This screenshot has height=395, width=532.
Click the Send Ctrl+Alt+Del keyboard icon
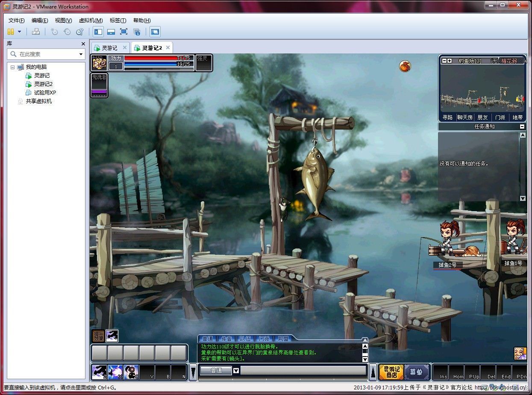(x=36, y=32)
